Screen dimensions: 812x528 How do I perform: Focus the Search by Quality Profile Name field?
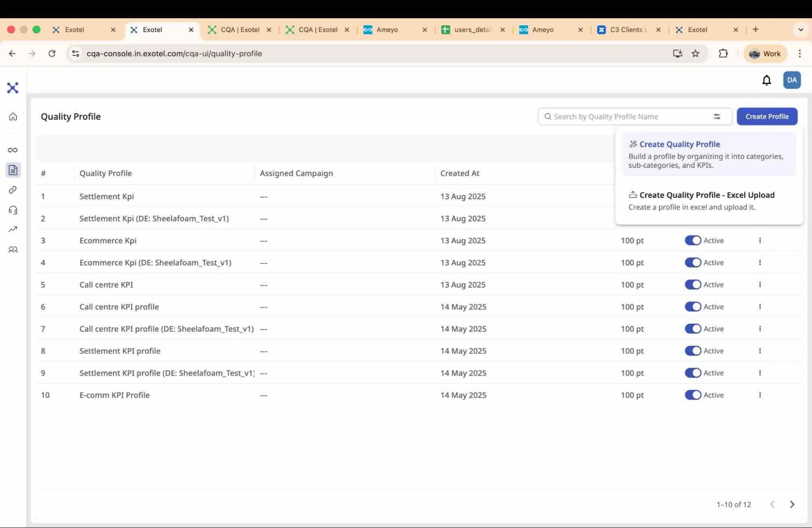point(634,116)
